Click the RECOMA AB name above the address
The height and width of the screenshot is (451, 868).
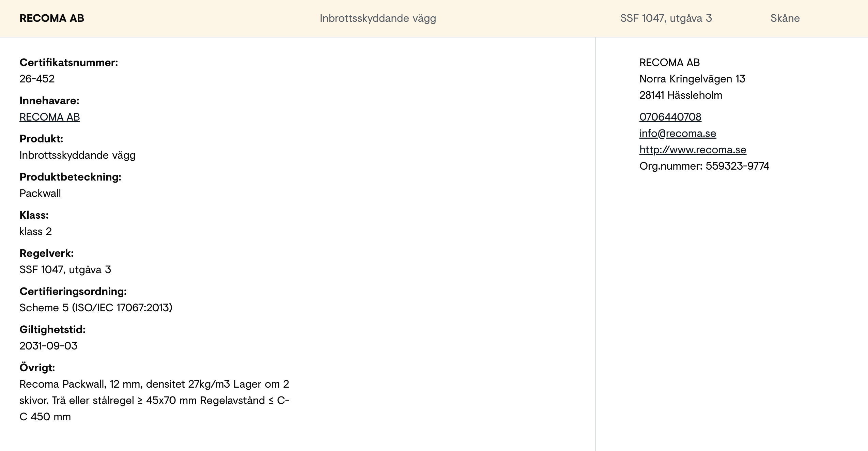(670, 62)
